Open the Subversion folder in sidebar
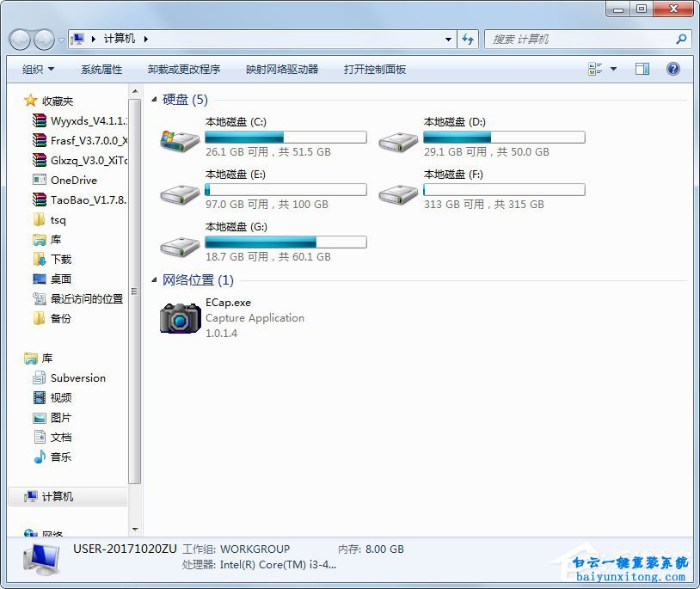The height and width of the screenshot is (589, 700). click(x=78, y=377)
